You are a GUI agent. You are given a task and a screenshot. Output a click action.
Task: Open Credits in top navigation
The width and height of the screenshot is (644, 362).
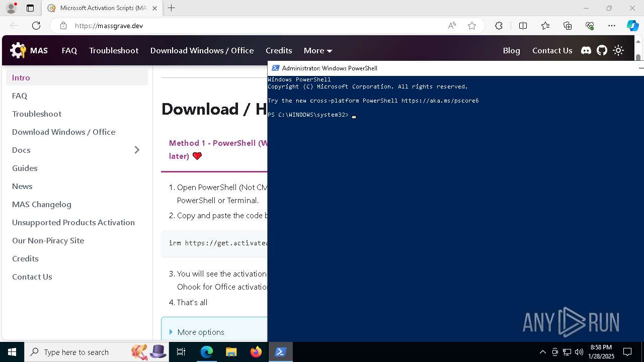coord(279,50)
